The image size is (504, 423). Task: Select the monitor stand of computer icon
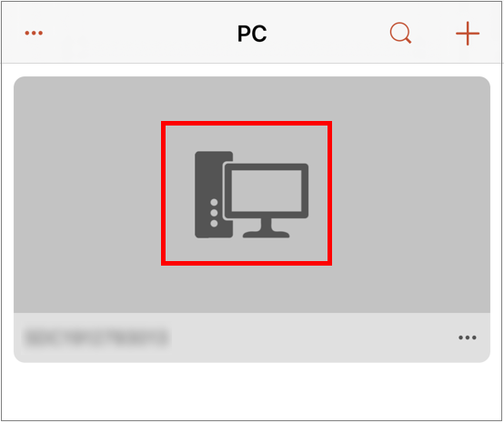click(x=267, y=228)
